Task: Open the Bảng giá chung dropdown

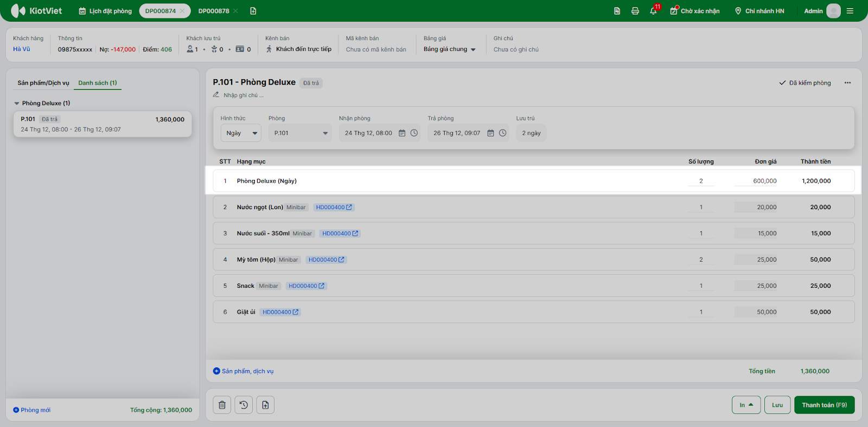Action: point(450,49)
